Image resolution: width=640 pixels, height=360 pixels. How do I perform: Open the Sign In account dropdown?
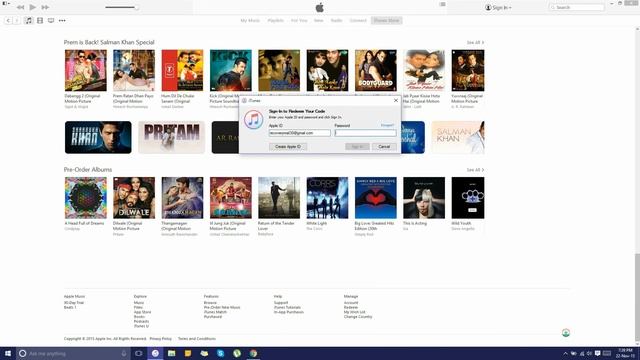[498, 7]
